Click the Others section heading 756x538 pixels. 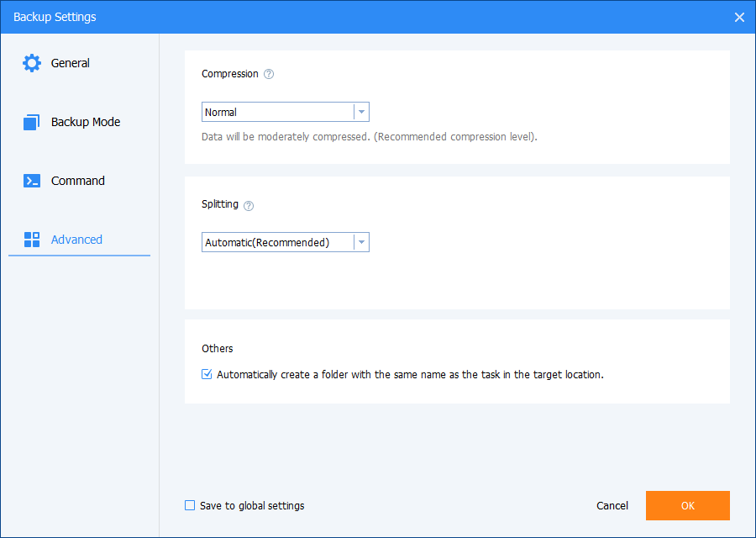218,348
